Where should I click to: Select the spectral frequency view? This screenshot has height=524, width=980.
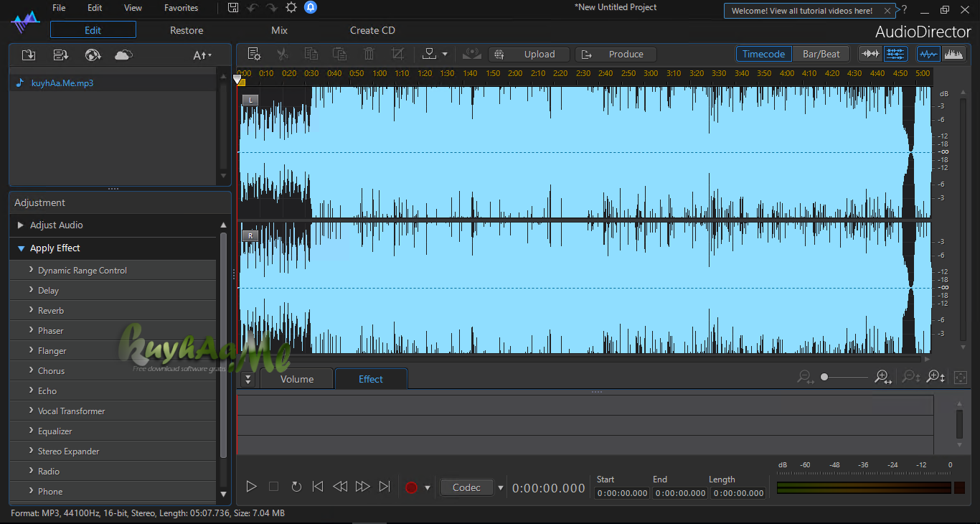[953, 54]
